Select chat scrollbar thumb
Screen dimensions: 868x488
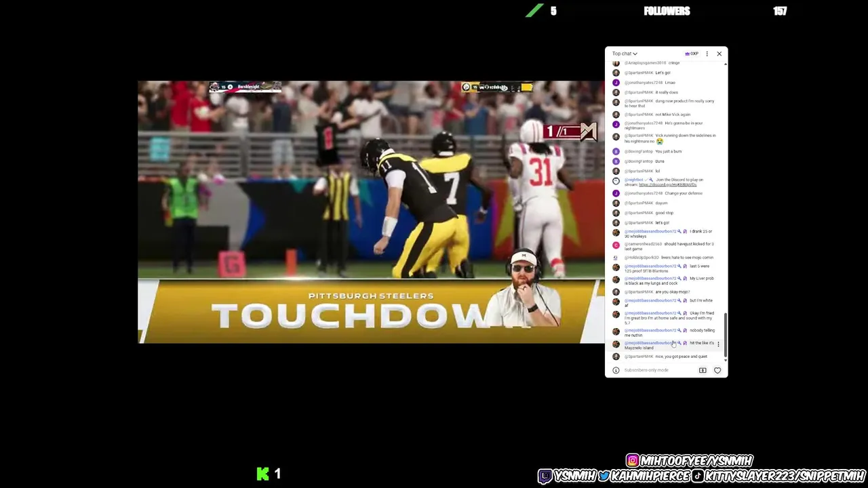726,334
